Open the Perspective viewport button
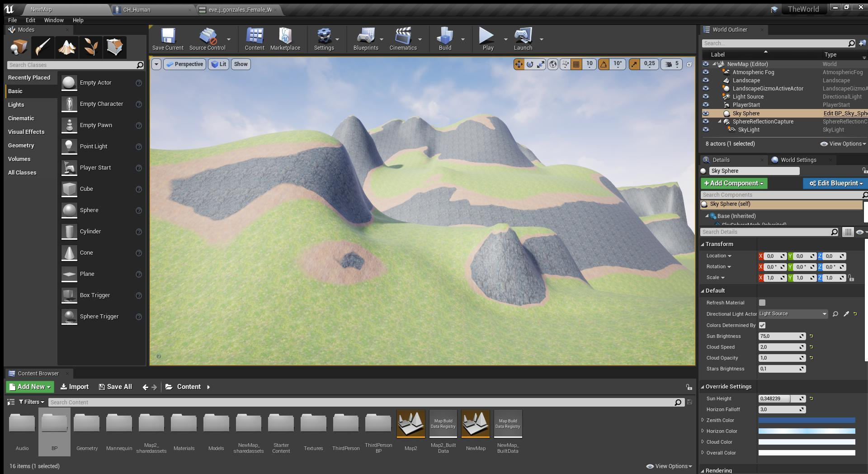The width and height of the screenshot is (868, 474). click(x=184, y=64)
